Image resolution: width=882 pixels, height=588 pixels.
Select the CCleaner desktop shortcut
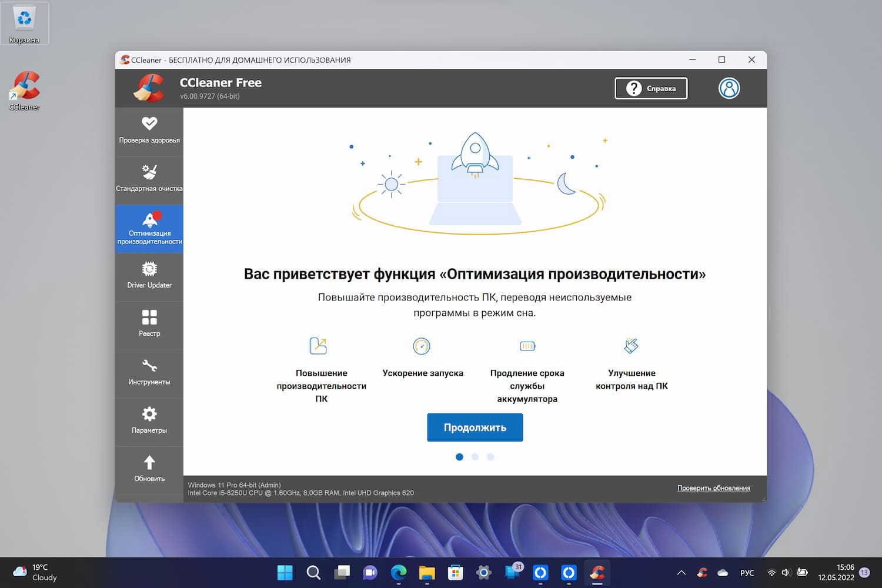tap(24, 91)
